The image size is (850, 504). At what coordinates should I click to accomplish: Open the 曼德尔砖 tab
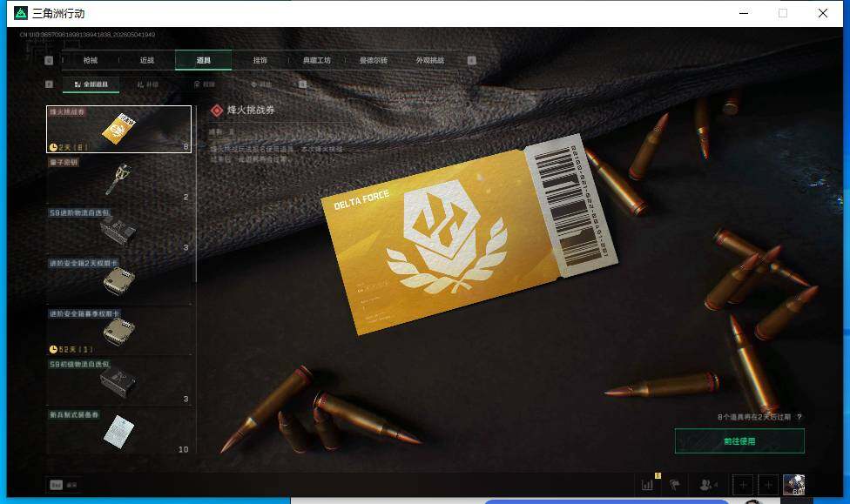pos(374,60)
